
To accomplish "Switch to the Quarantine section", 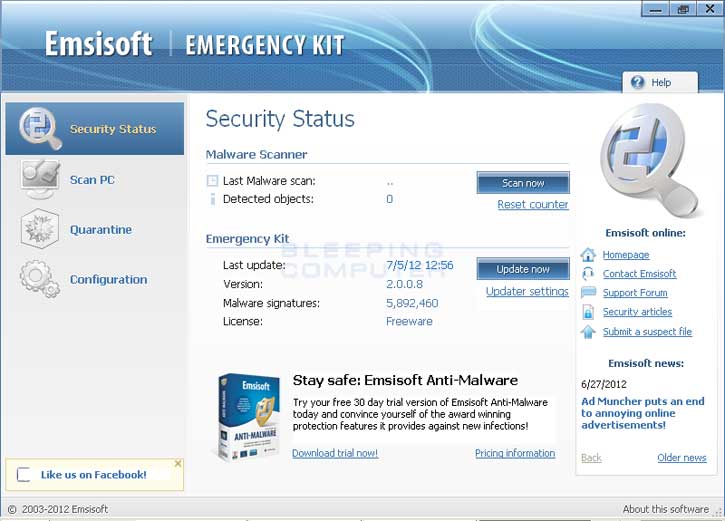I will 100,230.
